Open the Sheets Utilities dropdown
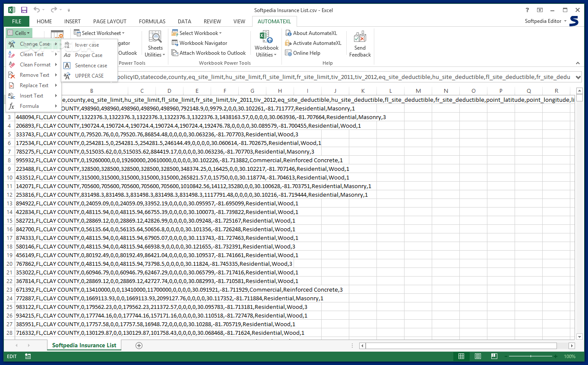This screenshot has width=588, height=365. tap(155, 44)
